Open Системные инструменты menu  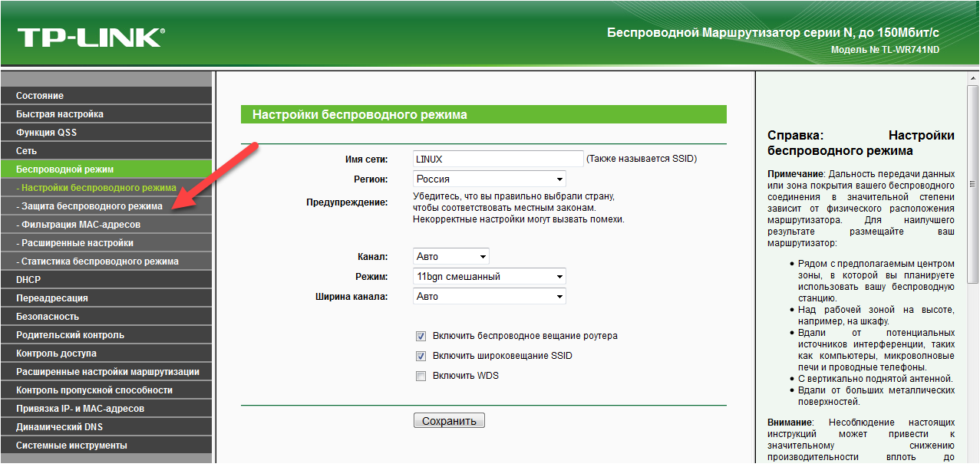(x=71, y=446)
